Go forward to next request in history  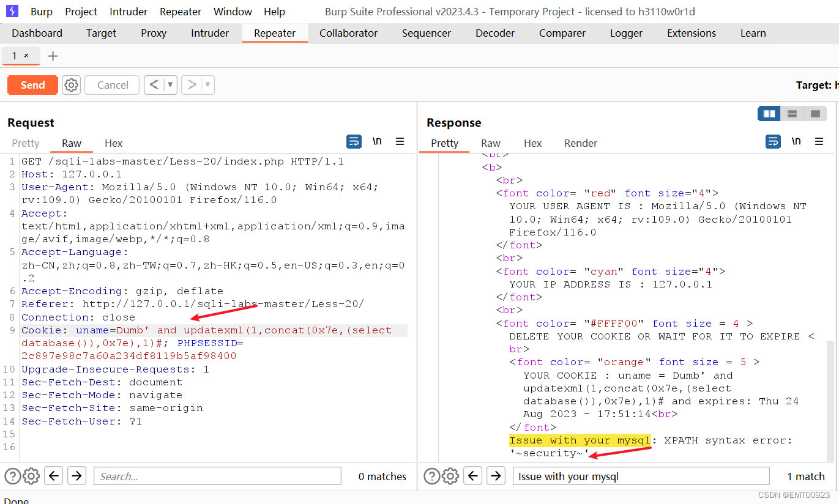tap(192, 85)
